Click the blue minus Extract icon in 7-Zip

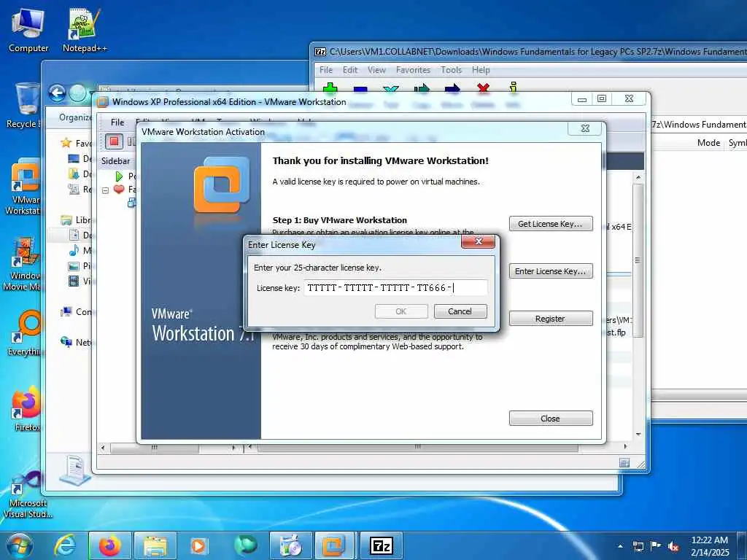click(360, 88)
